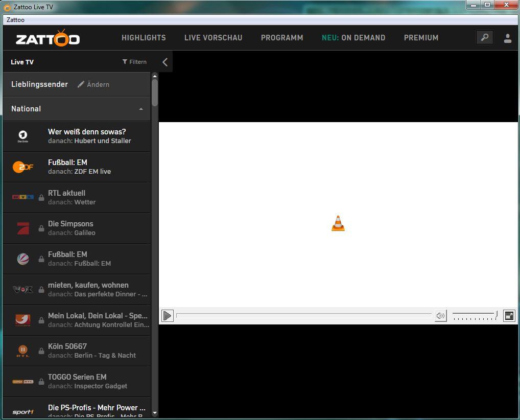Start playback with the play button
Viewport: 520px width, 420px height.
tap(168, 315)
